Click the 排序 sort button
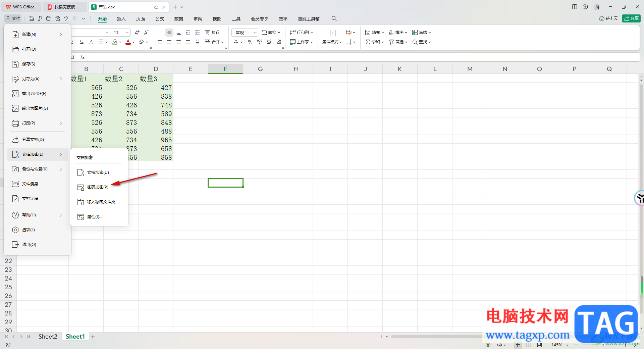This screenshot has height=349, width=644. (x=398, y=33)
